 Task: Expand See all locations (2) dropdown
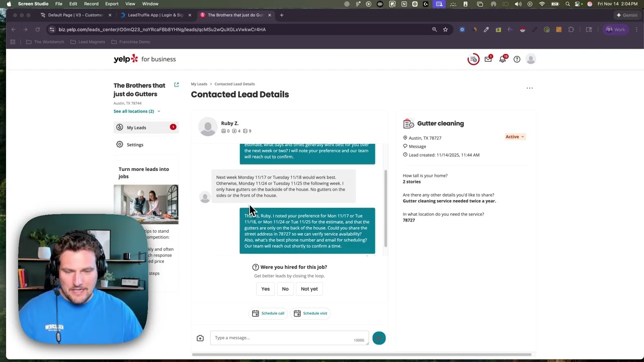pos(137,111)
